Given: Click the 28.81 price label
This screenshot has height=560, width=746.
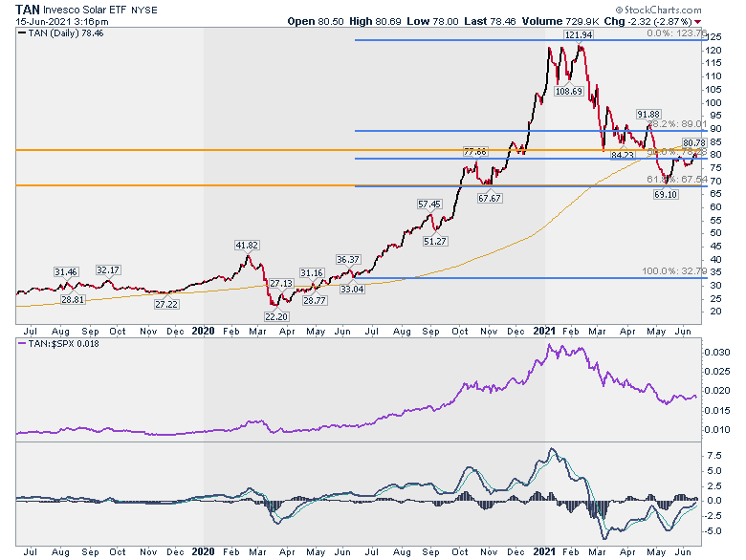Looking at the screenshot, I should 73,299.
